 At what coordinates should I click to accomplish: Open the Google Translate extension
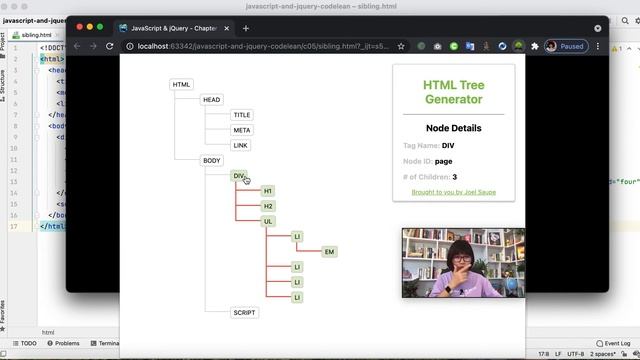click(470, 46)
